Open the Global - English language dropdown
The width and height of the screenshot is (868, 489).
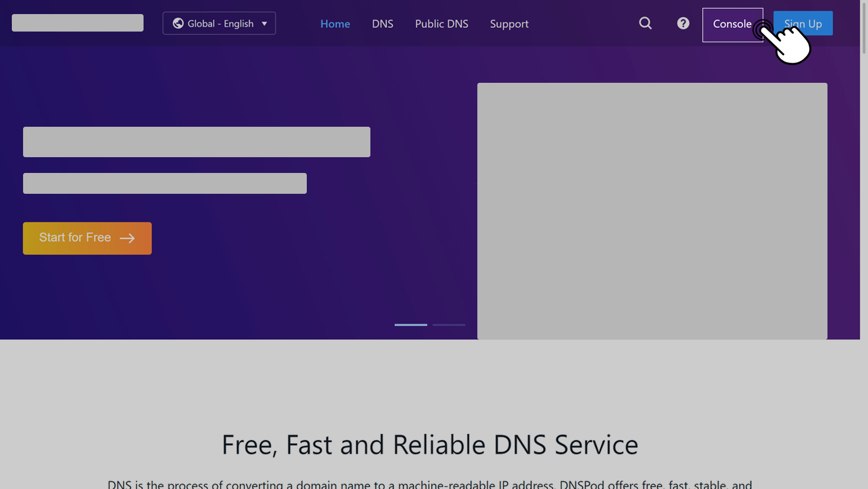point(218,23)
